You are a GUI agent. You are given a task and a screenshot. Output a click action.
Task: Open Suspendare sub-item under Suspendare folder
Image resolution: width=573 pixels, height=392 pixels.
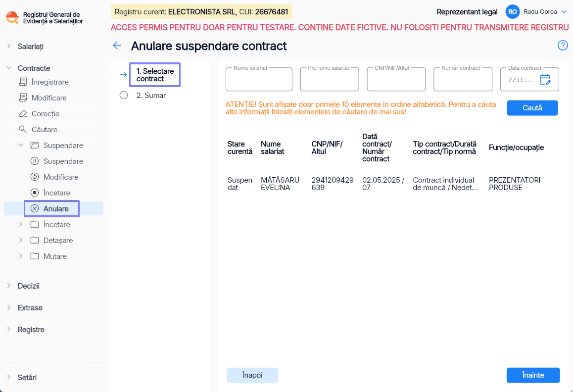coord(63,161)
